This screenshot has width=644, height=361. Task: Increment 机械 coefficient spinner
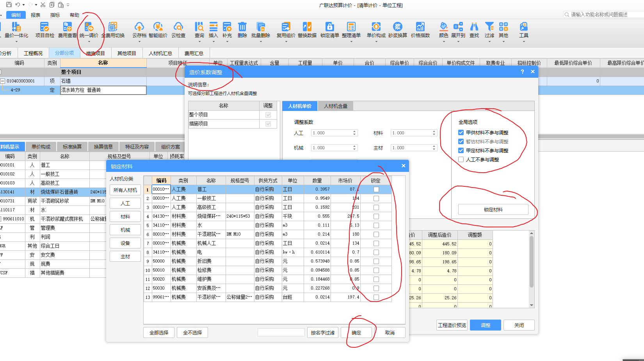point(354,147)
